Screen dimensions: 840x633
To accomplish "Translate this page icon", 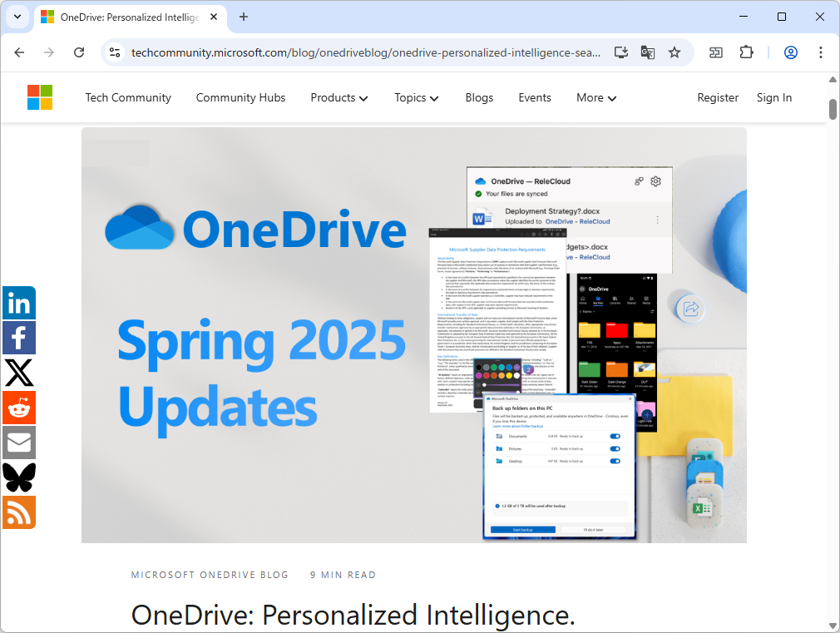I will pyautogui.click(x=648, y=52).
